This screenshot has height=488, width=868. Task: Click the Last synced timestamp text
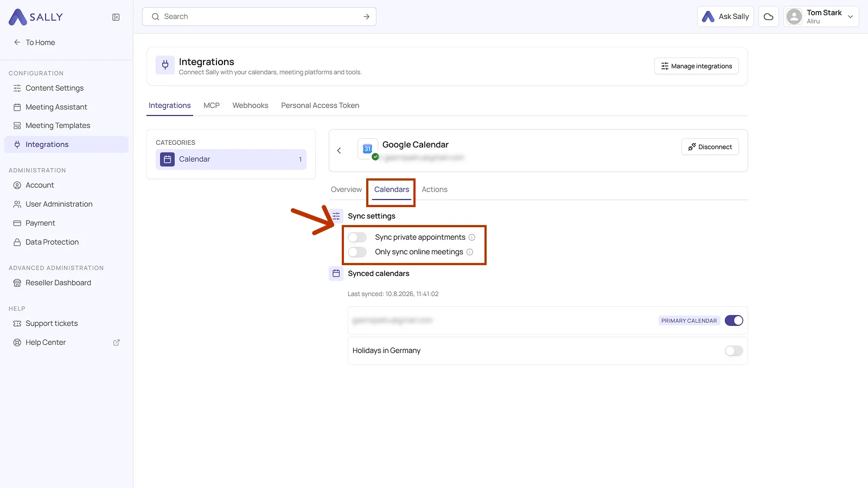tap(393, 294)
